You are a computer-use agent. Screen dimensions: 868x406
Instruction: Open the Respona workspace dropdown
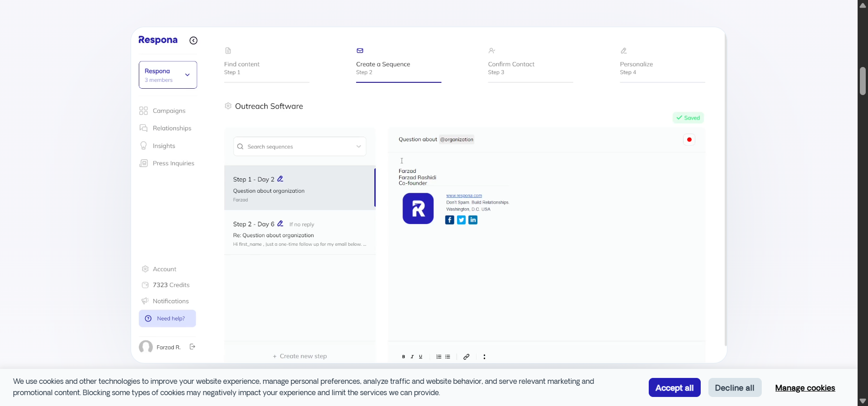tap(168, 75)
